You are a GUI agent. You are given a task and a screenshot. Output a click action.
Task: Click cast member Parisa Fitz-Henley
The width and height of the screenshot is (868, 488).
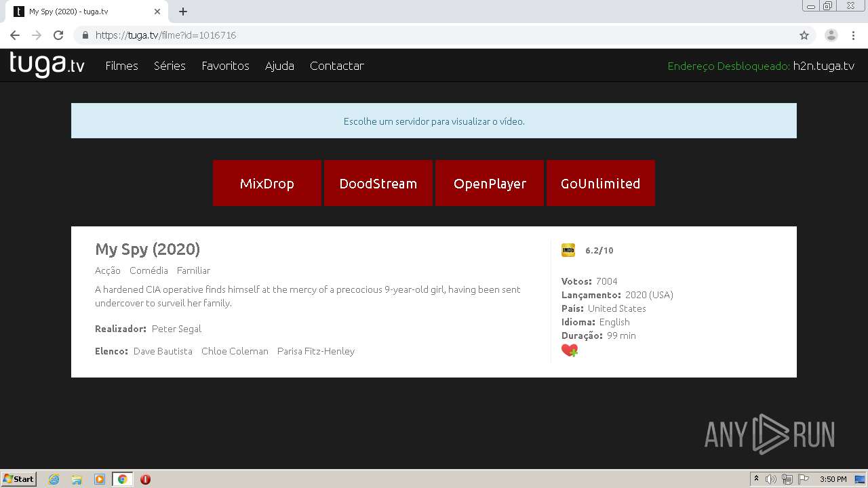point(316,351)
